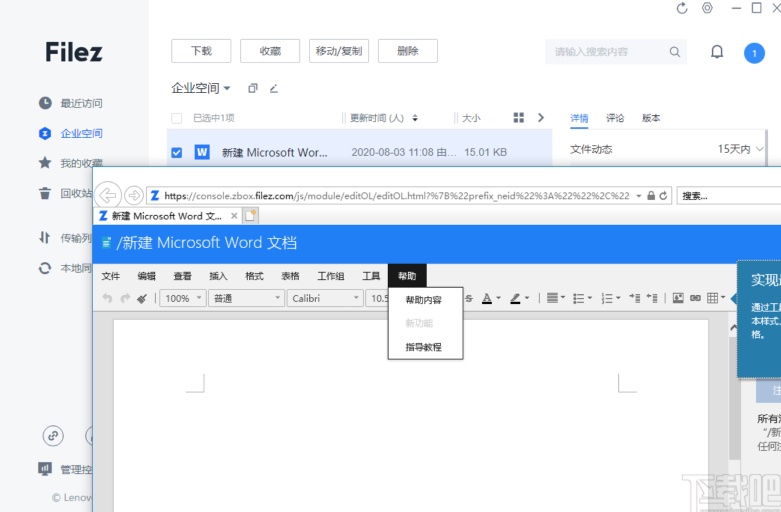This screenshot has width=781, height=512.
Task: Click the format painter brush icon
Action: (x=142, y=298)
